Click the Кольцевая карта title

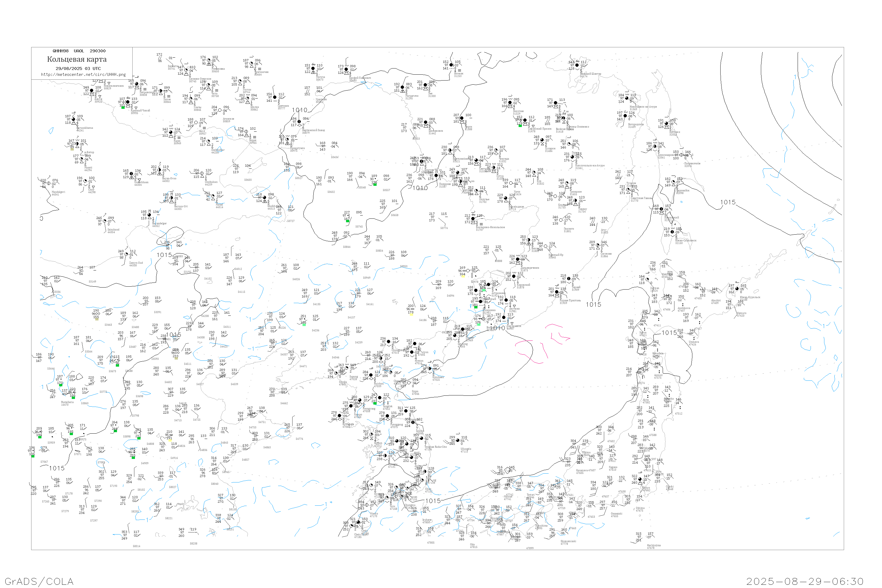pyautogui.click(x=77, y=59)
